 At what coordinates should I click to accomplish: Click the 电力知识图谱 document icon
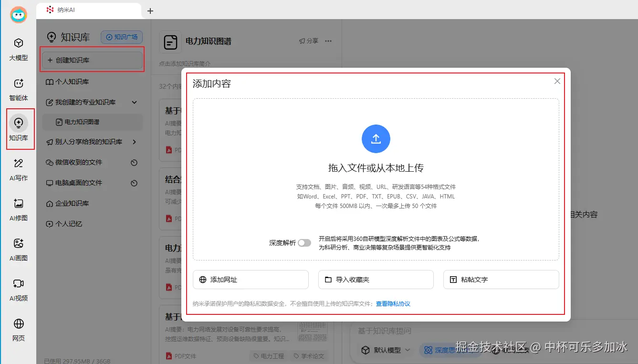[x=170, y=42]
